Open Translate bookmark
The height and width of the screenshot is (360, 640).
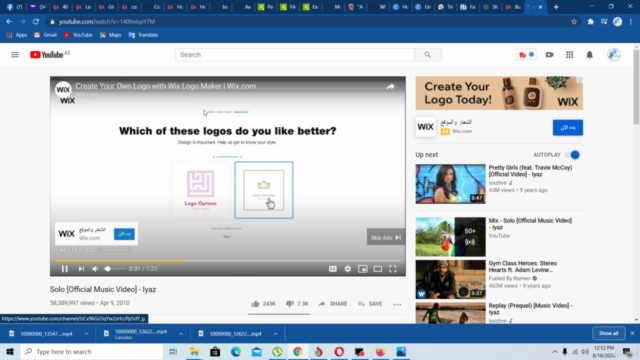coord(143,35)
